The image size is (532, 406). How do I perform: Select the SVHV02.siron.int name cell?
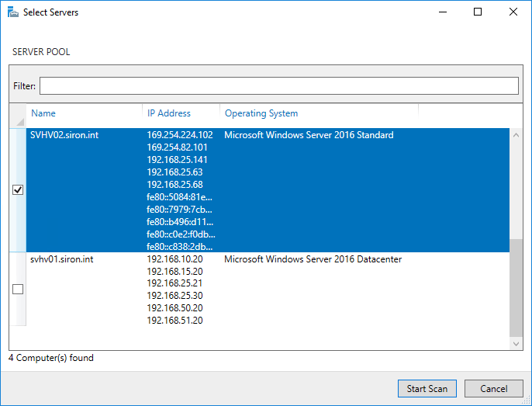click(64, 135)
